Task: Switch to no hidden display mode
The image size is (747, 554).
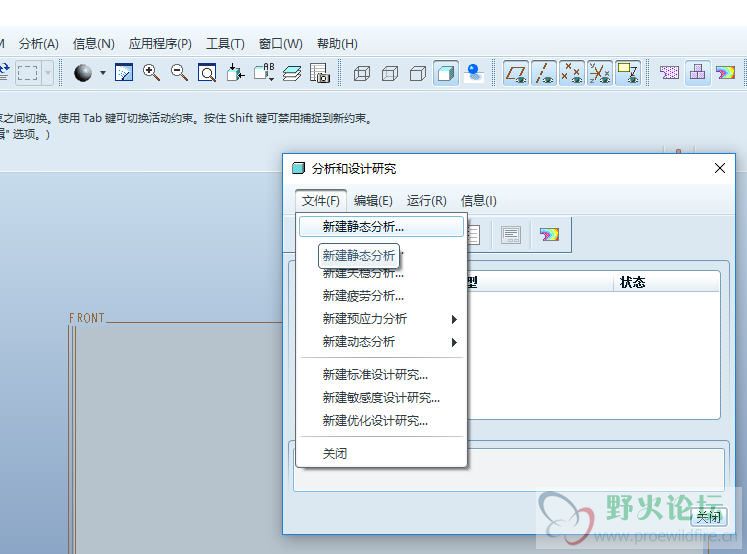Action: 418,73
